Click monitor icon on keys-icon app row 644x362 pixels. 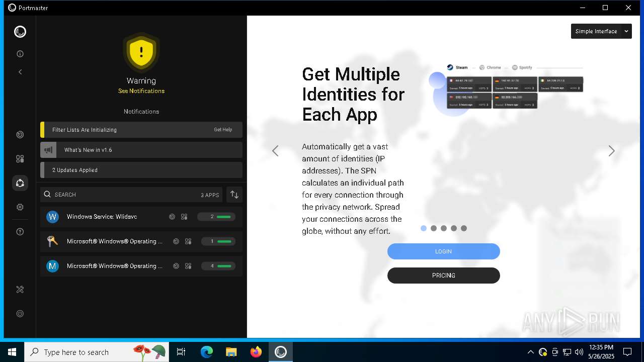coord(176,241)
